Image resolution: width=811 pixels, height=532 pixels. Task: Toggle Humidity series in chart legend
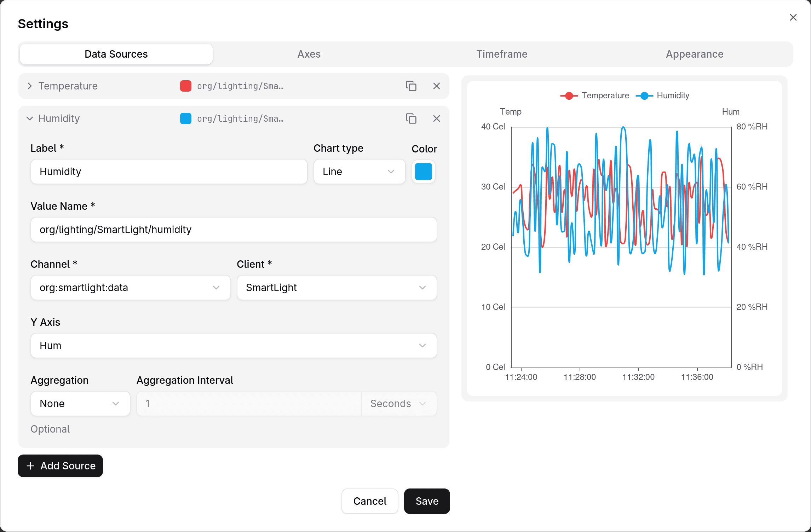[663, 96]
